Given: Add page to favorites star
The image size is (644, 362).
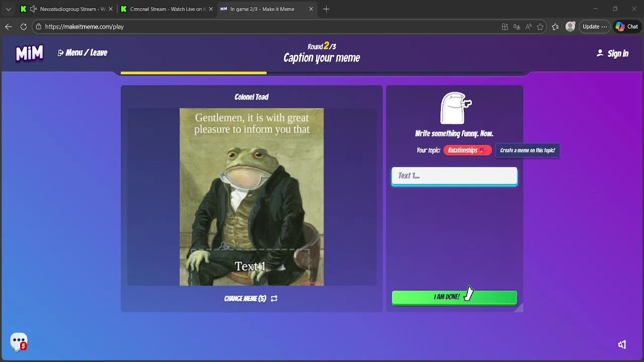Looking at the screenshot, I should pos(540,27).
